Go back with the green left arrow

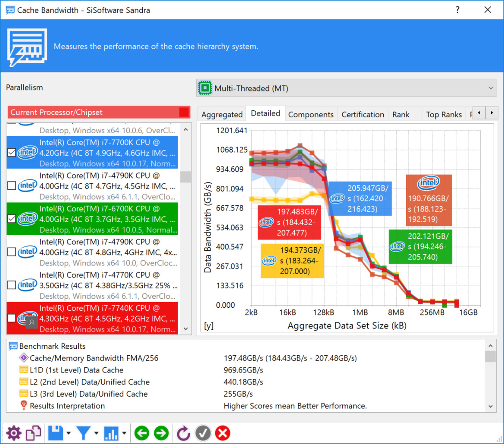141,433
